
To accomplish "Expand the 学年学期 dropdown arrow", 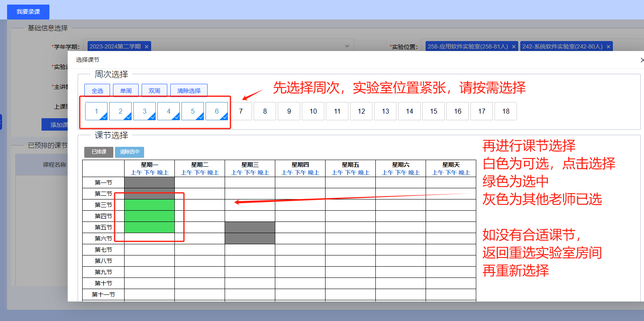I will click(x=347, y=46).
